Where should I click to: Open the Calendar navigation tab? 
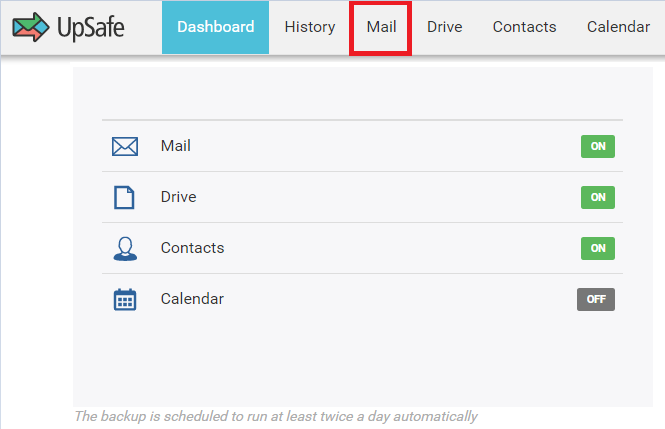coord(618,27)
